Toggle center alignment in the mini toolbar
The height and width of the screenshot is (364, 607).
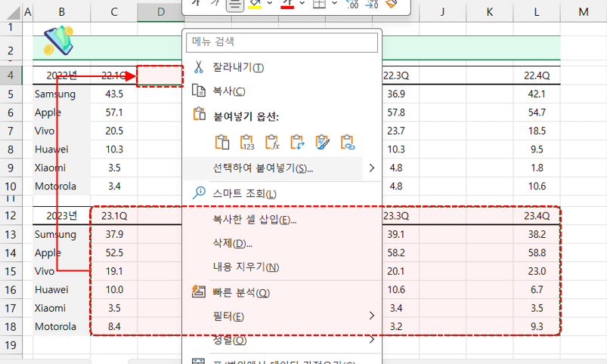(235, 5)
